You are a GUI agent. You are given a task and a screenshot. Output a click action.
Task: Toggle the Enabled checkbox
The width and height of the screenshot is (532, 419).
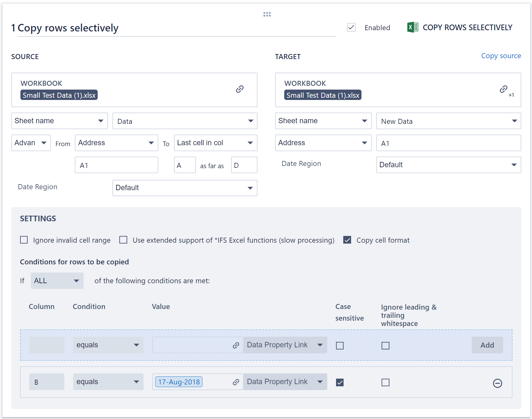tap(351, 28)
